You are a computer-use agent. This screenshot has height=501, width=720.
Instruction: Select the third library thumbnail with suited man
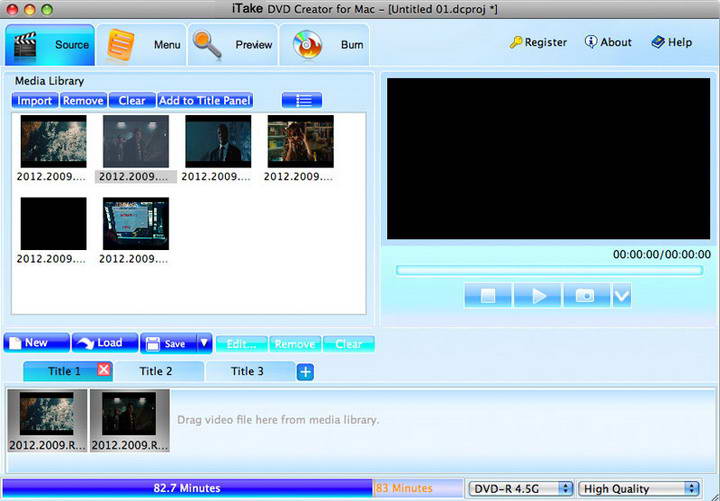218,141
